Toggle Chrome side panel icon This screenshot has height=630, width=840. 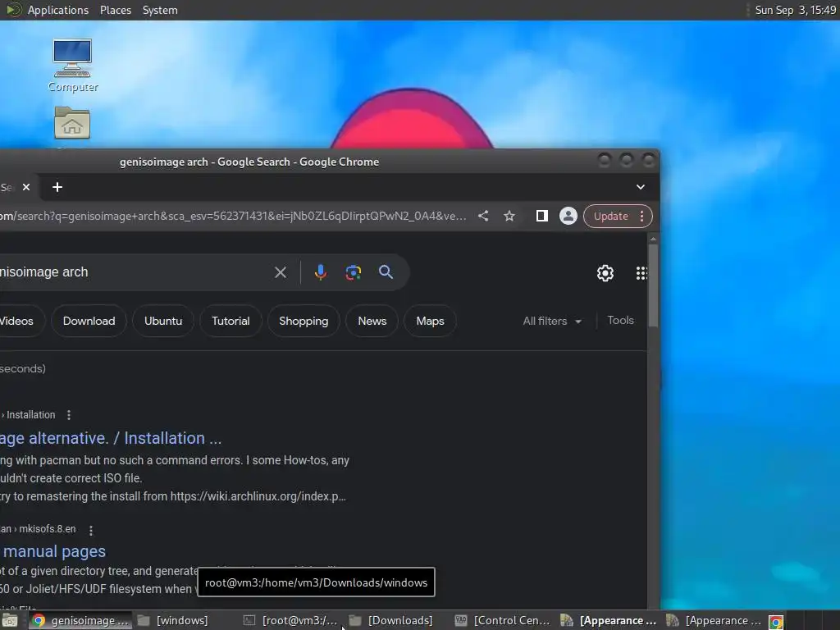pyautogui.click(x=541, y=216)
